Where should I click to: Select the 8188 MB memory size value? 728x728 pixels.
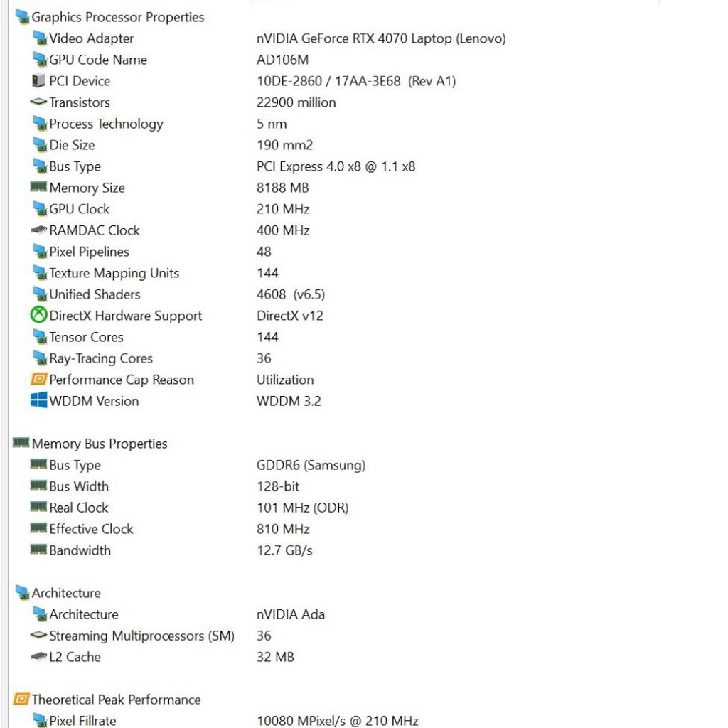[282, 188]
